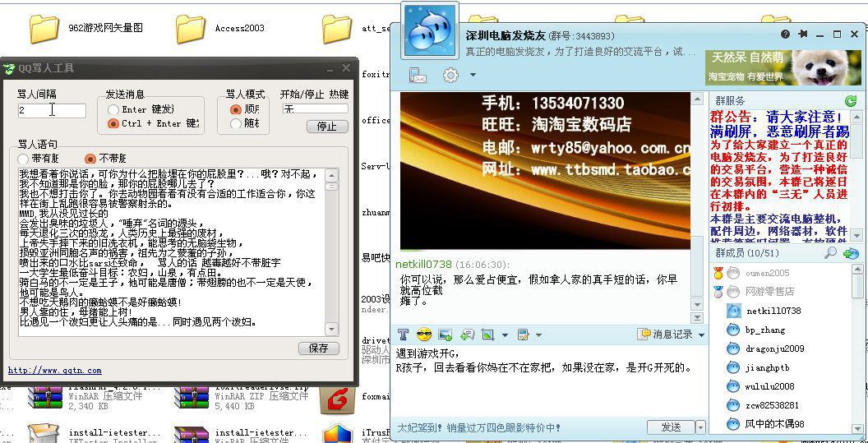The height and width of the screenshot is (443, 868).
Task: Minimize the QQ骂人工具 window
Action: pyautogui.click(x=330, y=69)
